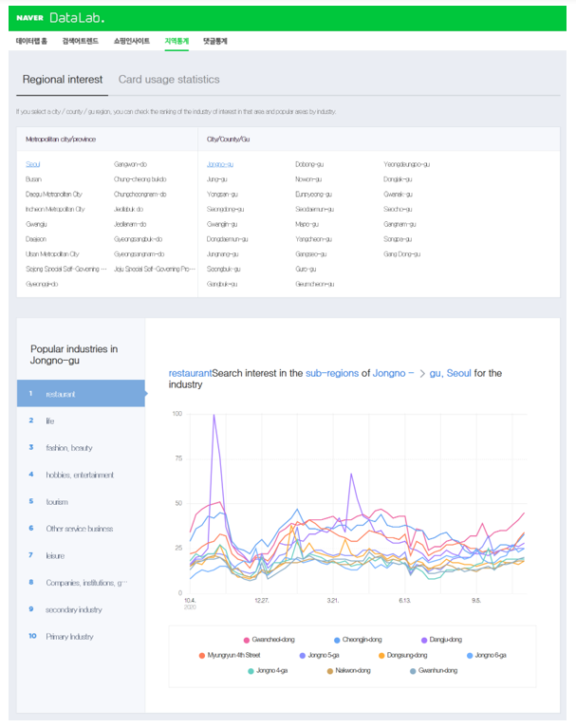576x728 pixels.
Task: Select Geumcheon-gu district
Action: click(315, 284)
